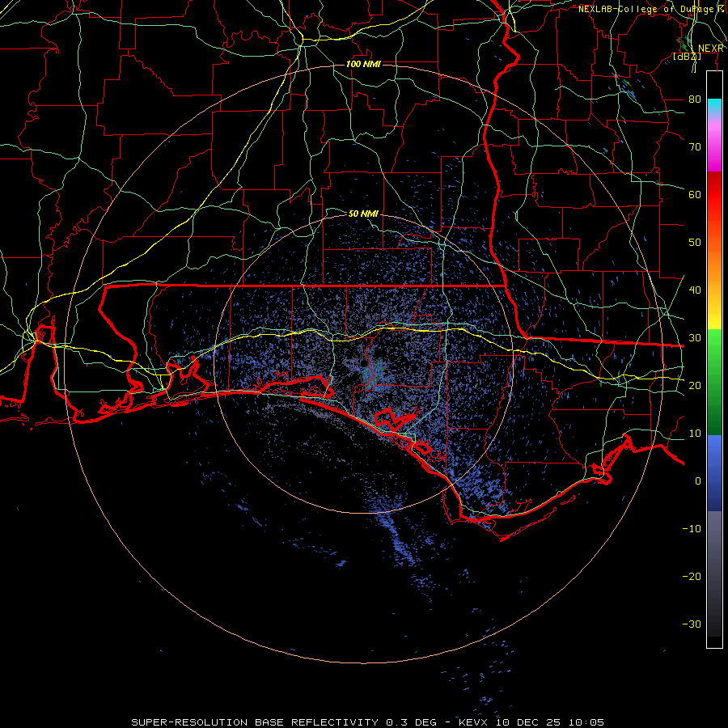The height and width of the screenshot is (728, 728).
Task: Click the green segment of color bar
Action: point(714,382)
